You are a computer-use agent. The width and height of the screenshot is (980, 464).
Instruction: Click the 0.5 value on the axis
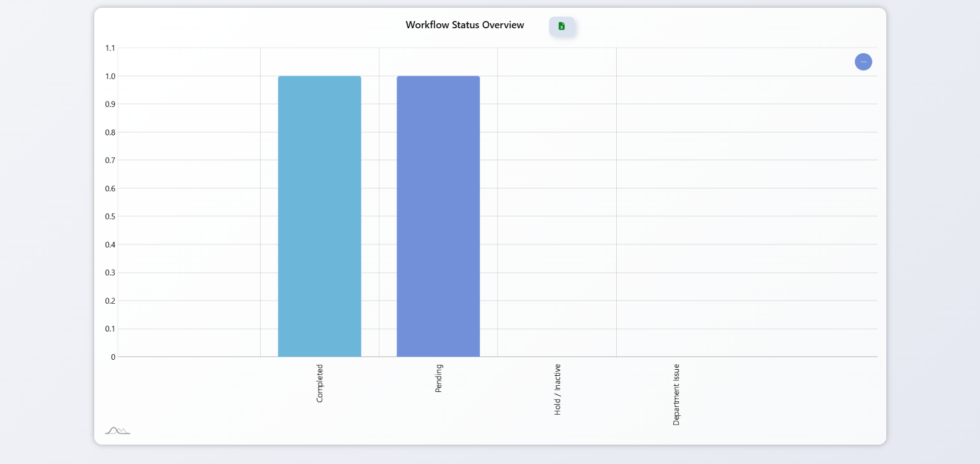pyautogui.click(x=110, y=217)
